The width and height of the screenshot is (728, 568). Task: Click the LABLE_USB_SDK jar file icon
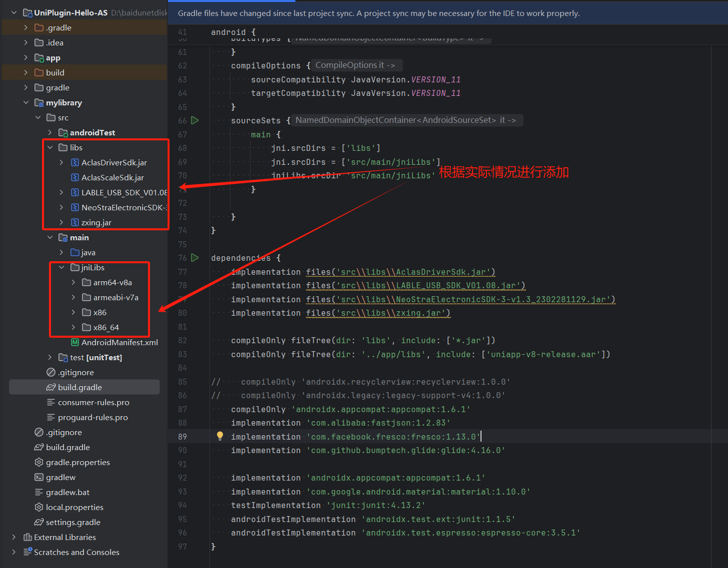pyautogui.click(x=75, y=192)
